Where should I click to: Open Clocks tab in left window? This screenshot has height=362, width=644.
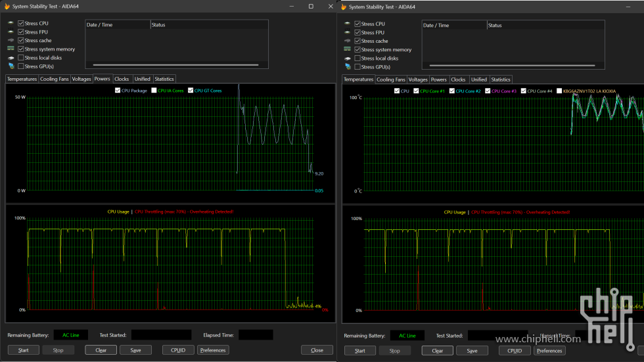point(122,79)
